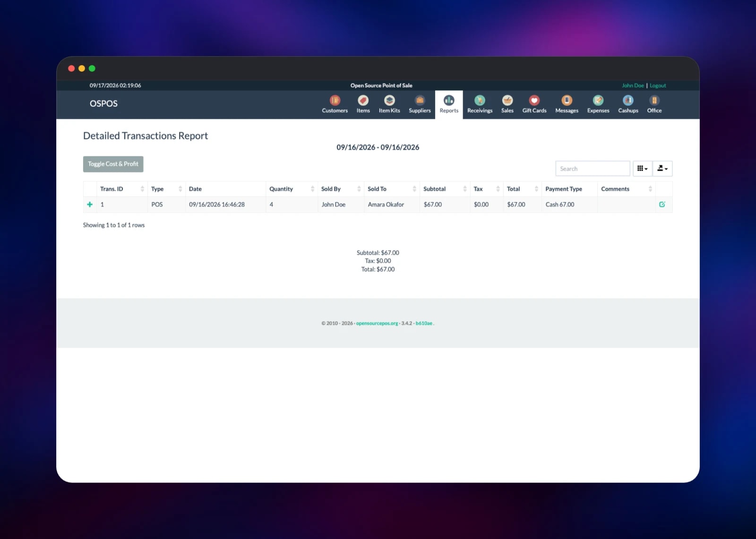
Task: Sort table by Subtotal column
Action: tap(445, 189)
